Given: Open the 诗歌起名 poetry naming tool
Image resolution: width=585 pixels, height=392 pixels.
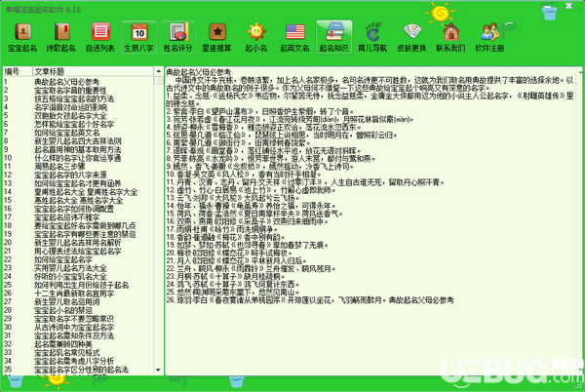Looking at the screenshot, I should click(x=61, y=37).
